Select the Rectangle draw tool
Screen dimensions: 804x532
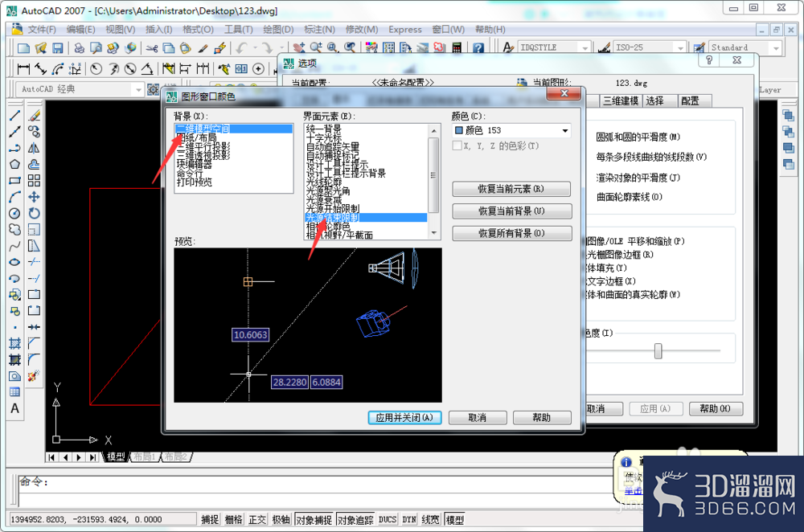pyautogui.click(x=14, y=180)
